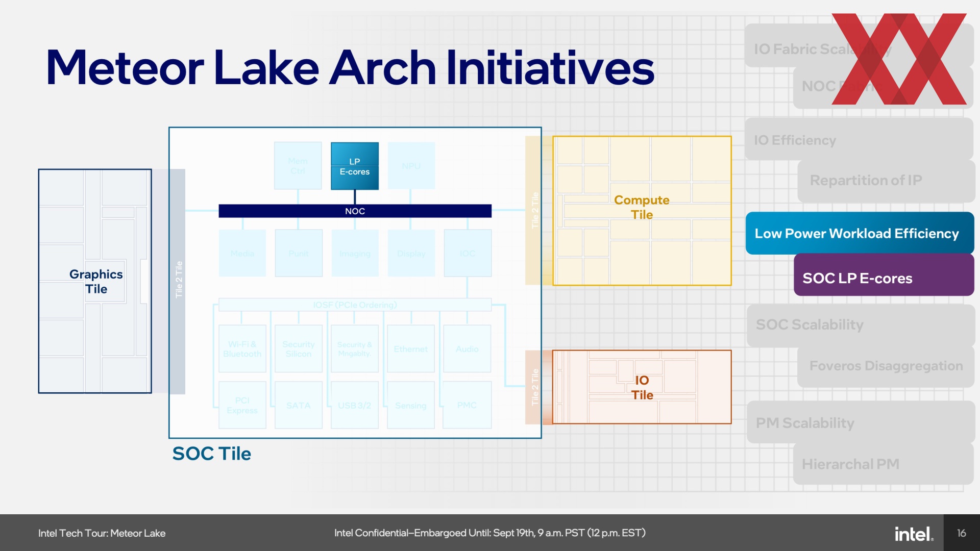The height and width of the screenshot is (551, 980).
Task: Click the Compute Tile label
Action: (x=642, y=207)
